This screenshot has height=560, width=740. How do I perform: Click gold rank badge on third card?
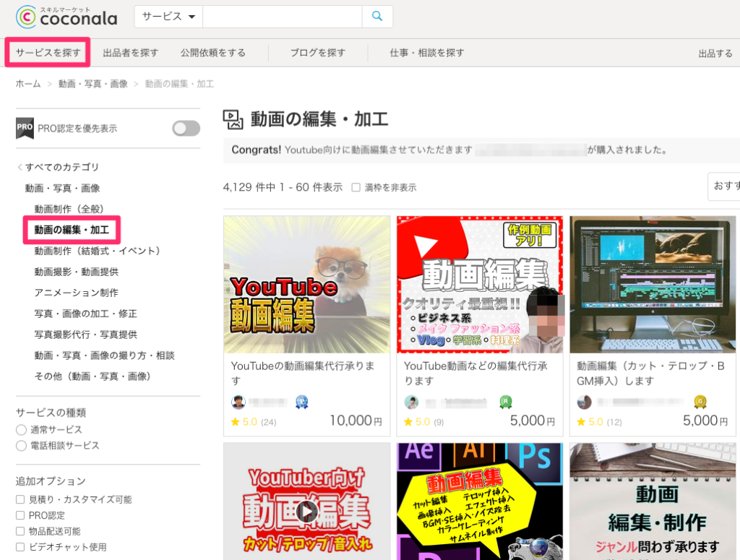[x=700, y=402]
